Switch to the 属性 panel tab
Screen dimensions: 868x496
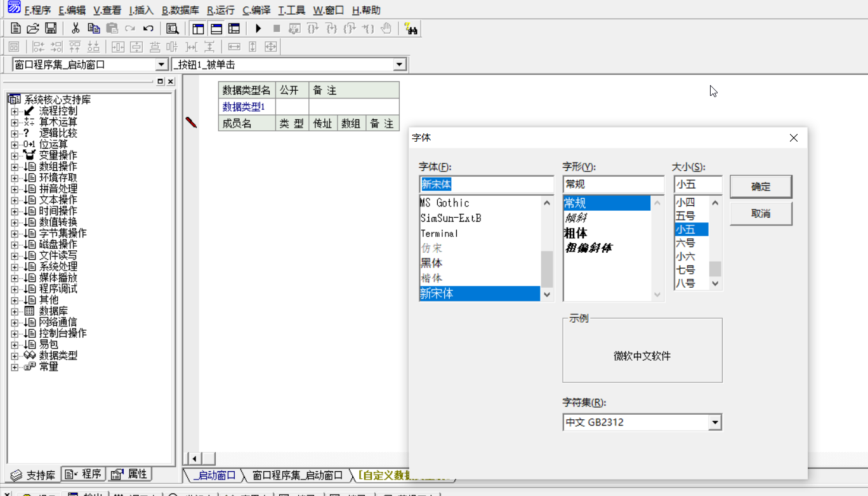pos(129,474)
